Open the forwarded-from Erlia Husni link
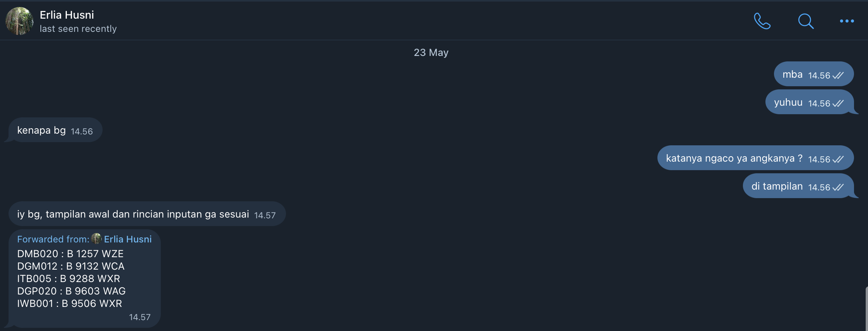Screen dimensions: 868x331 (128, 239)
